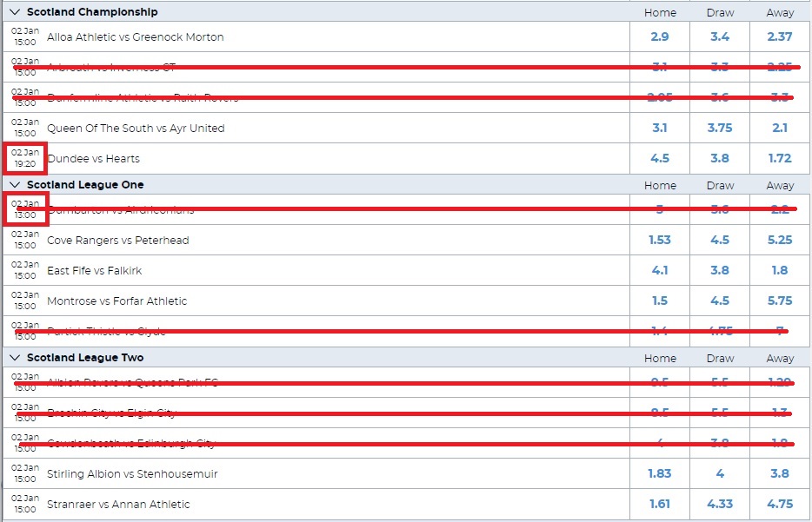This screenshot has width=812, height=522.
Task: Collapse the Scotland Championship section chevron
Action: tap(15, 12)
